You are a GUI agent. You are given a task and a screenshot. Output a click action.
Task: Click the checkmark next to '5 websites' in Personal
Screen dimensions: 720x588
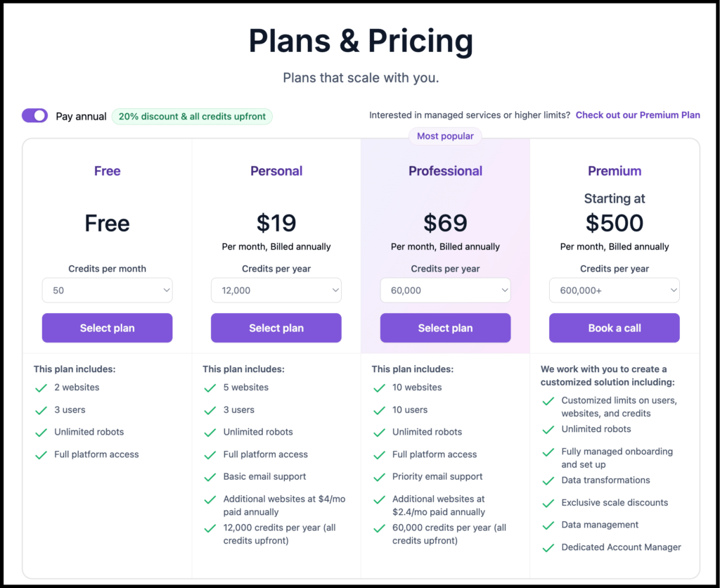[210, 387]
